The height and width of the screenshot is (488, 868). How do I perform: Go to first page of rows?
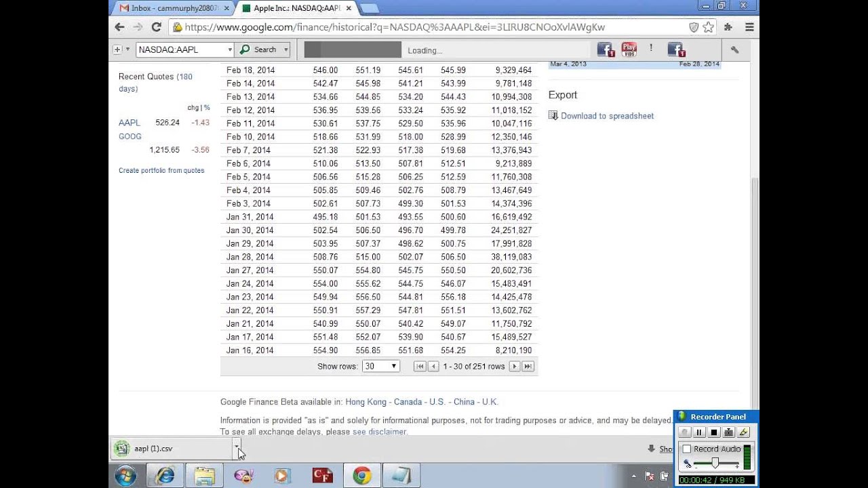pos(420,366)
